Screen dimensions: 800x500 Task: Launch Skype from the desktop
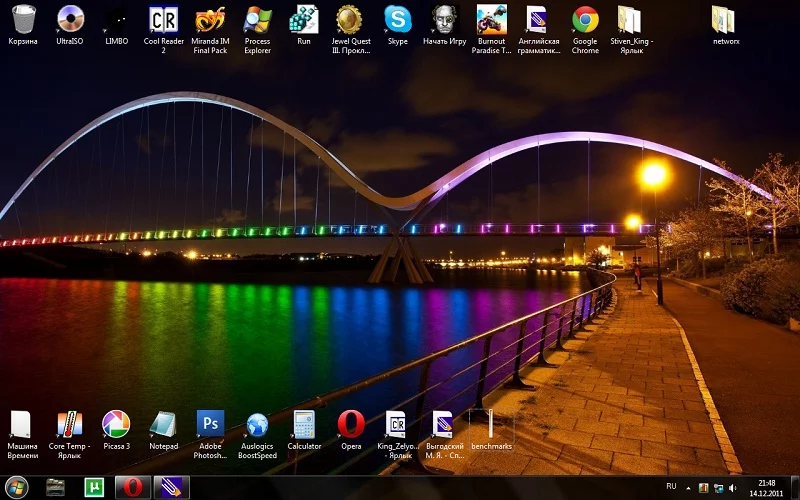click(398, 20)
